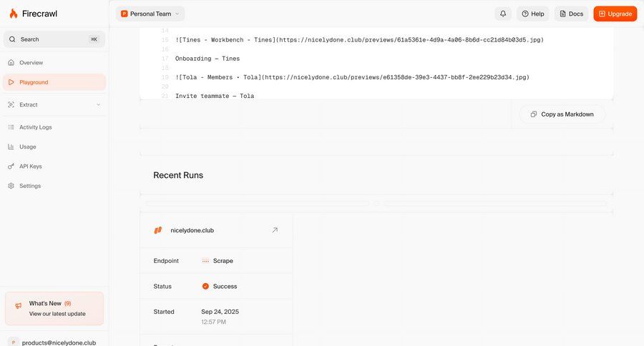The width and height of the screenshot is (644, 346).
Task: Click the account avatar beside products@nicelydone.club
Action: (x=13, y=342)
